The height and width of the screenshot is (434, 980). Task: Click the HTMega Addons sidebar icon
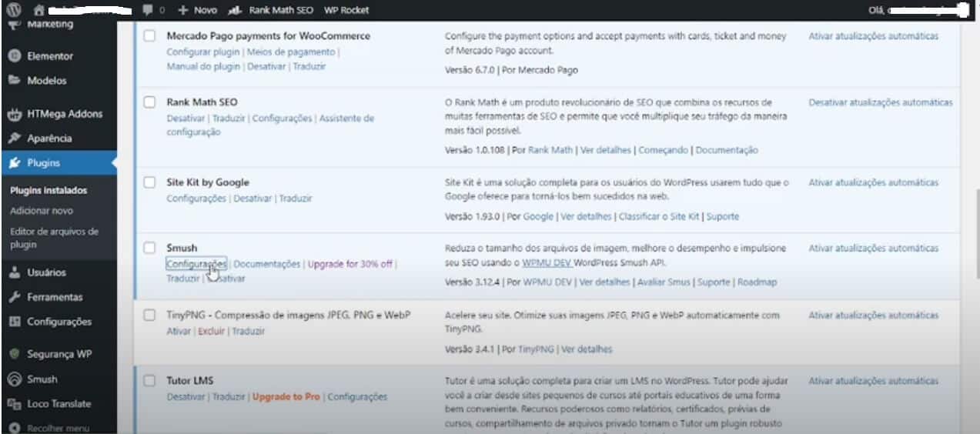click(14, 114)
